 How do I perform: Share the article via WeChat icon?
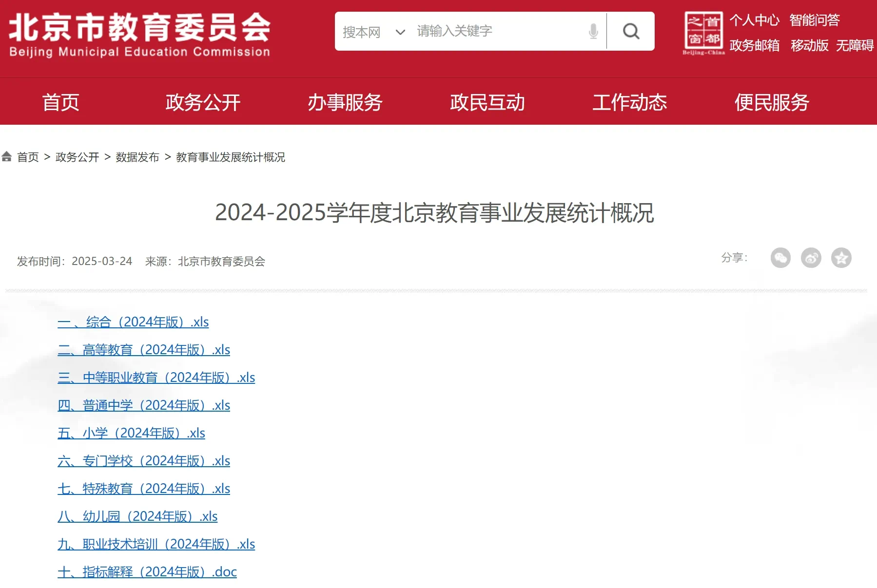click(x=781, y=258)
